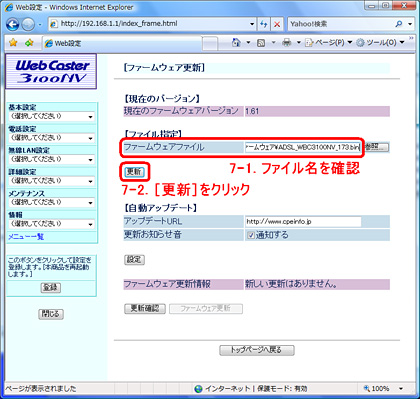
Task: Click the 設定 button
Action: click(x=134, y=260)
